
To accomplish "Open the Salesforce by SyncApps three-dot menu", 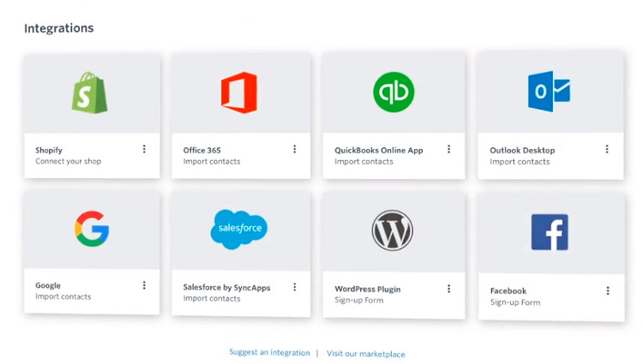I will pyautogui.click(x=294, y=287).
